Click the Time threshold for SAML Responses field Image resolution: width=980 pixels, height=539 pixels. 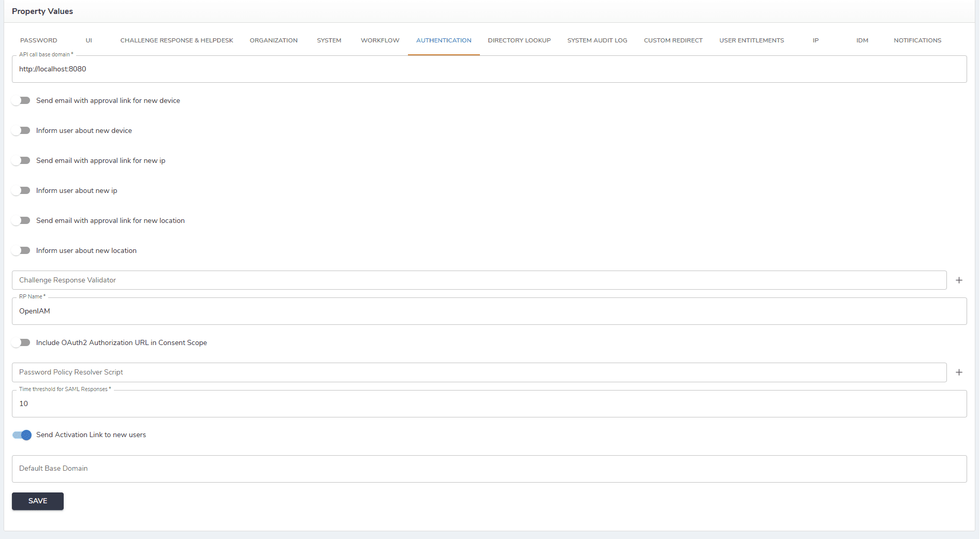tap(489, 404)
